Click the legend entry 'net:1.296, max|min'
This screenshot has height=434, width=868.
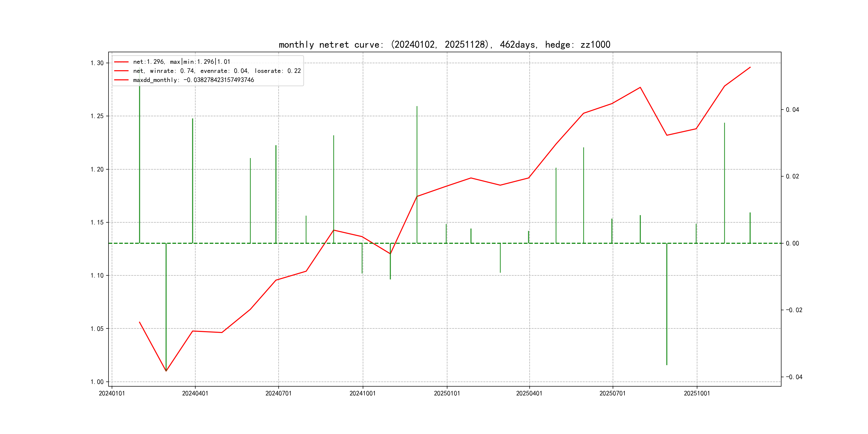pyautogui.click(x=181, y=62)
